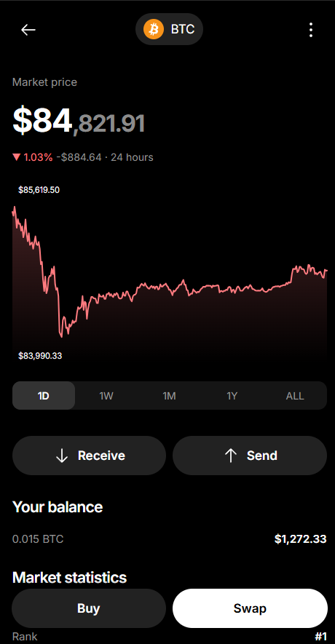This screenshot has height=644, width=335.
Task: Click the orange Bitcoin logo icon
Action: (x=154, y=29)
